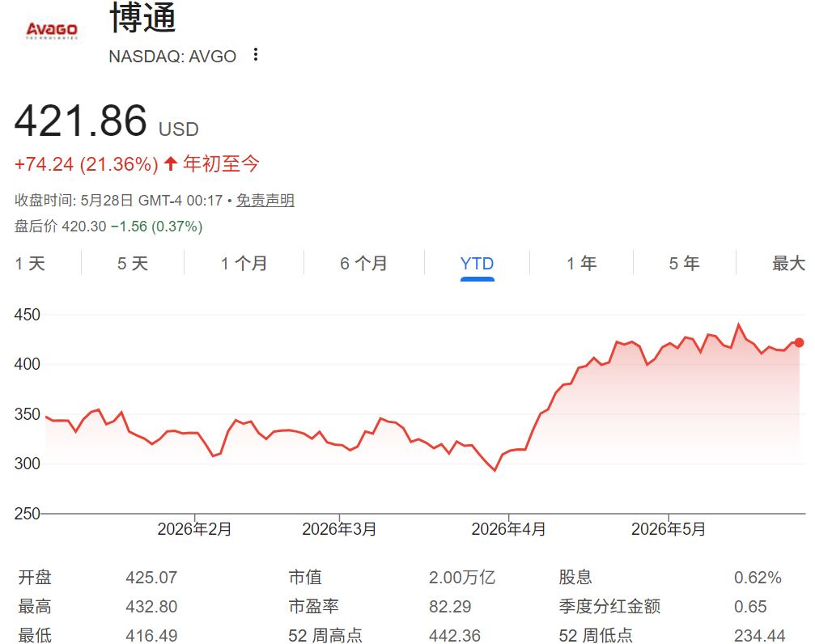Click the 股息 value 0.62%
815x644 pixels.
coord(758,578)
